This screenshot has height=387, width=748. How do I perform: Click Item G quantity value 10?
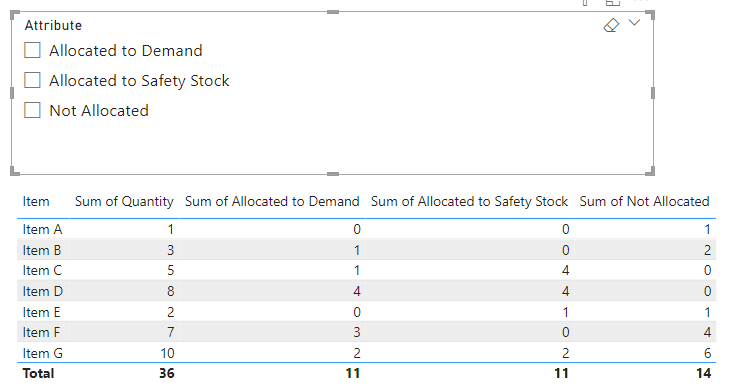click(x=167, y=353)
